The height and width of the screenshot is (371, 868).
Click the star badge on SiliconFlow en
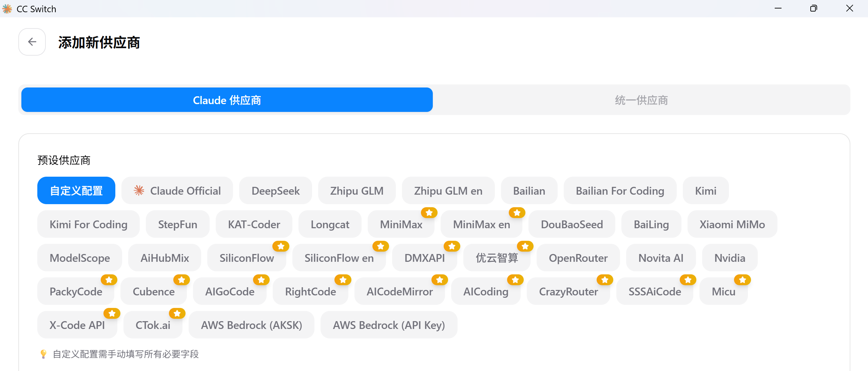point(381,246)
